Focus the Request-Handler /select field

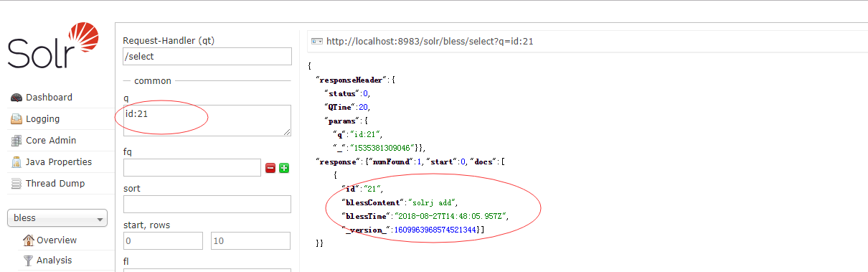207,56
